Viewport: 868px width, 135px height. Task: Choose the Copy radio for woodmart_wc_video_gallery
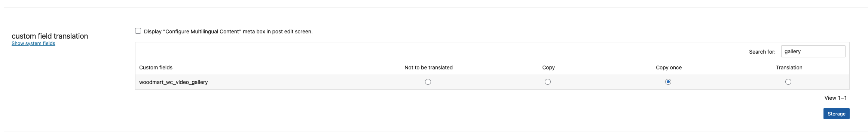[x=548, y=82]
